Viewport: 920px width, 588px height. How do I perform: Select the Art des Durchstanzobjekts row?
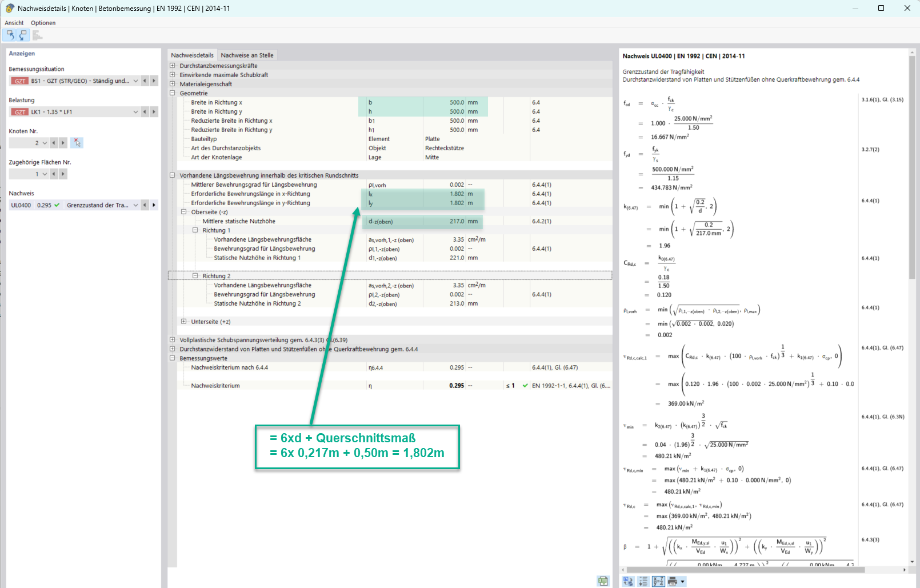[x=395, y=148]
